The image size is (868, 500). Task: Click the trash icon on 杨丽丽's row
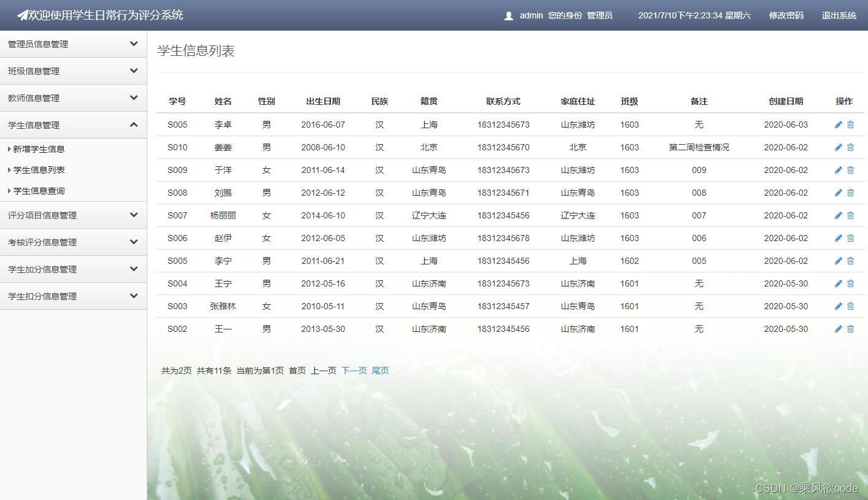coord(850,215)
